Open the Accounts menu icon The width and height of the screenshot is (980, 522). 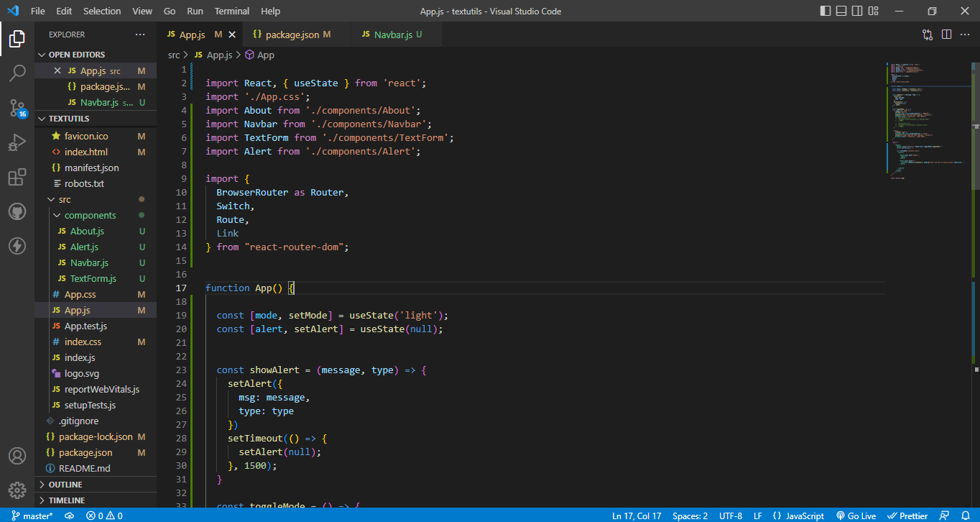pyautogui.click(x=17, y=456)
